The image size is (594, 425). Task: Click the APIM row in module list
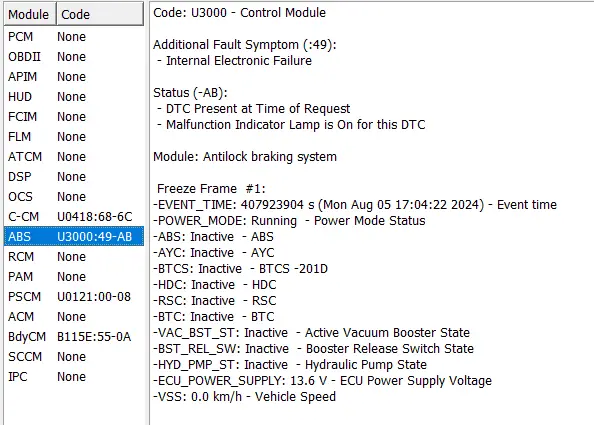click(x=74, y=77)
